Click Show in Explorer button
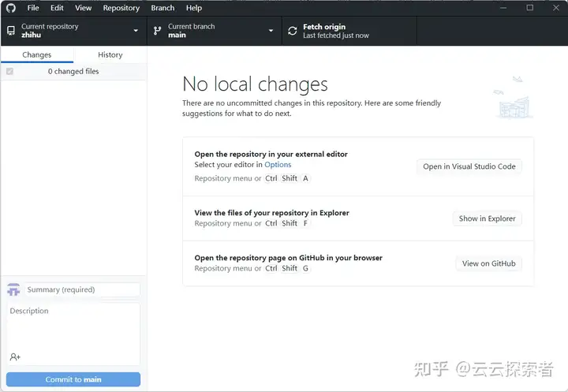This screenshot has width=568, height=392. [488, 218]
